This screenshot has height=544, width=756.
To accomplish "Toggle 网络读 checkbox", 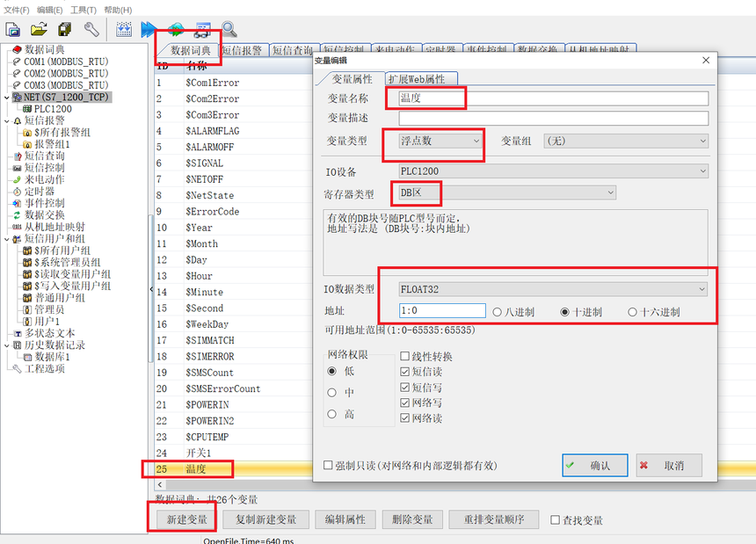I will point(405,417).
